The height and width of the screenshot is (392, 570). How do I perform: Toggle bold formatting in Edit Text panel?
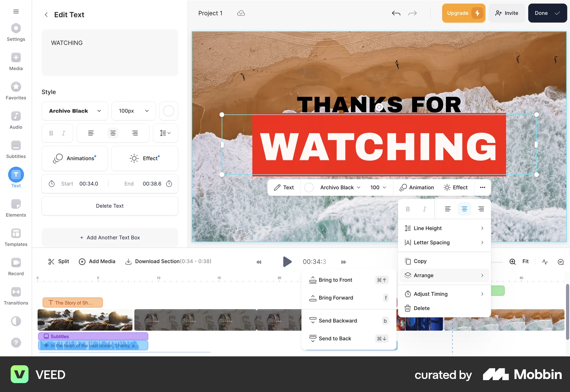click(51, 133)
